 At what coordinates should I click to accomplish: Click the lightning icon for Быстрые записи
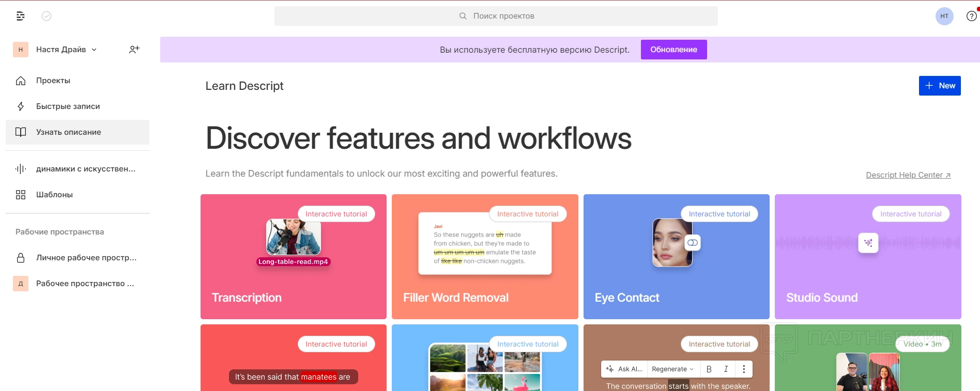[21, 106]
